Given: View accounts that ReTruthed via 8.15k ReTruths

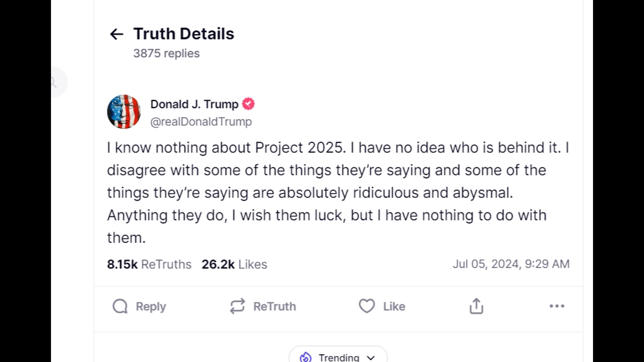Looking at the screenshot, I should [x=149, y=264].
